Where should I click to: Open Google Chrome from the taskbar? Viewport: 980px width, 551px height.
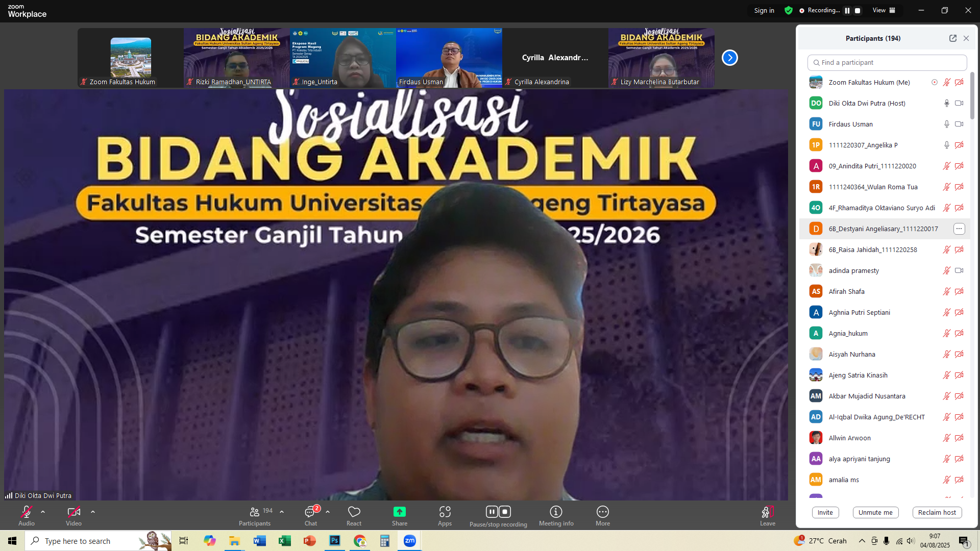pos(360,541)
